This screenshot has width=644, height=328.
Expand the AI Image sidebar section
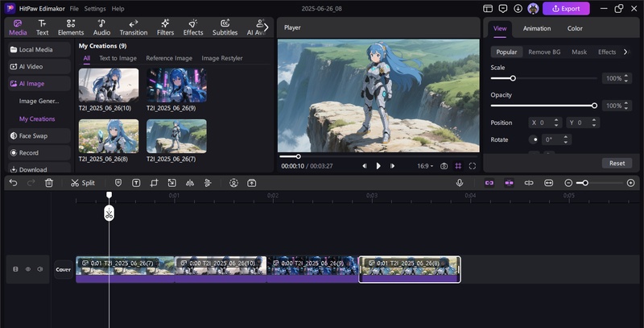(39, 84)
